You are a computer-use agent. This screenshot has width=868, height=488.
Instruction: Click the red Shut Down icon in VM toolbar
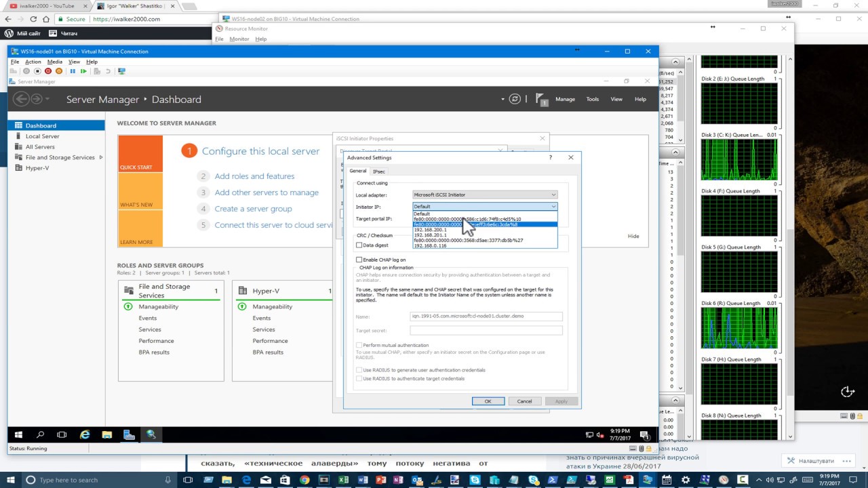point(48,71)
